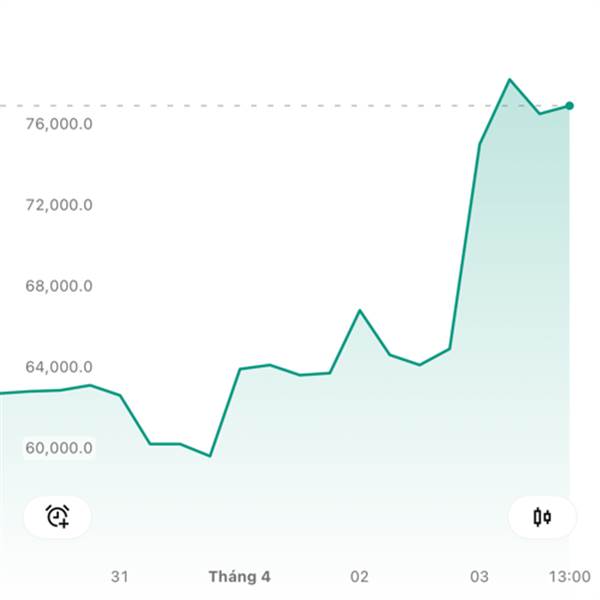
Task: Select the 76,000.0 price axis label
Action: [61, 124]
